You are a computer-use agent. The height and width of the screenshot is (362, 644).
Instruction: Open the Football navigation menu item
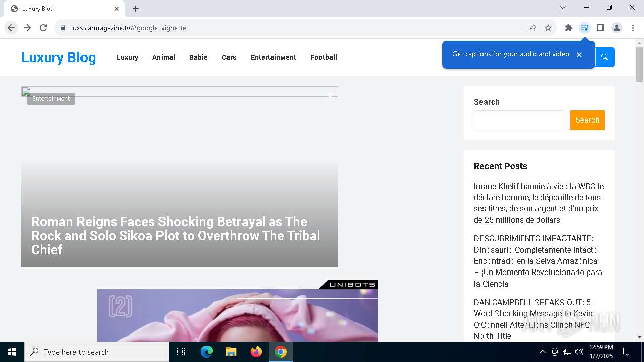324,57
